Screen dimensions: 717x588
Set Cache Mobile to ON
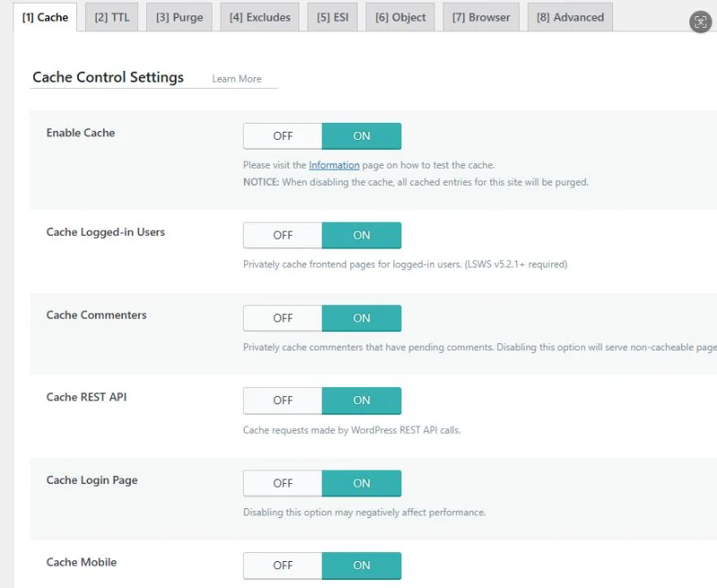pyautogui.click(x=361, y=566)
